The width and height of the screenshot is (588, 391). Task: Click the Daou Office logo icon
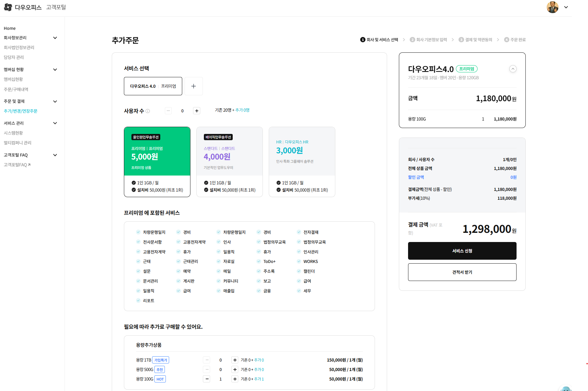8,7
